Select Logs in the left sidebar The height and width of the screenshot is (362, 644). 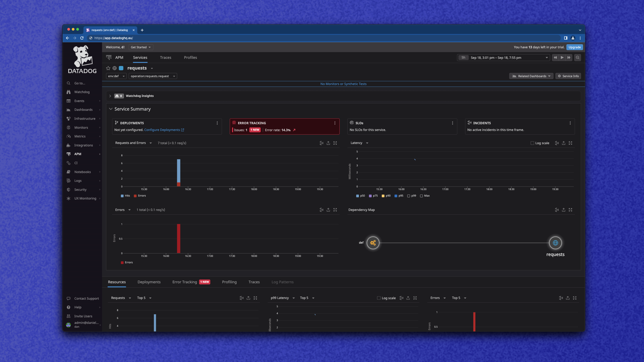78,180
